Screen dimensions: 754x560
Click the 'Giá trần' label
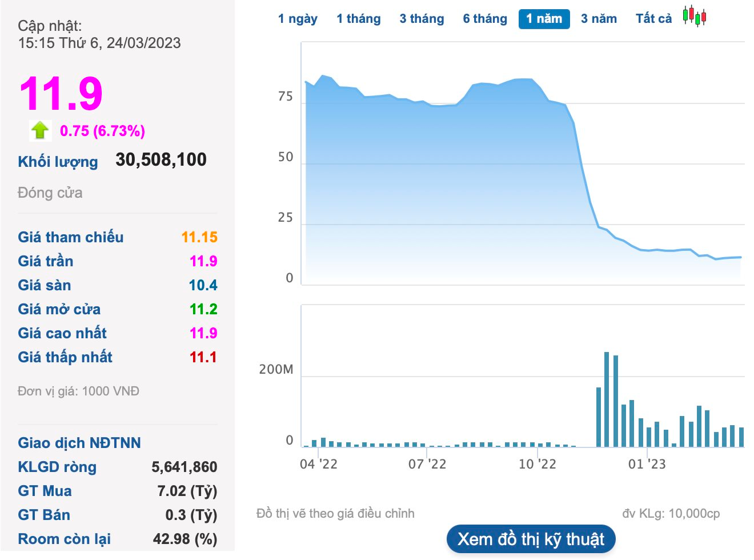click(46, 261)
